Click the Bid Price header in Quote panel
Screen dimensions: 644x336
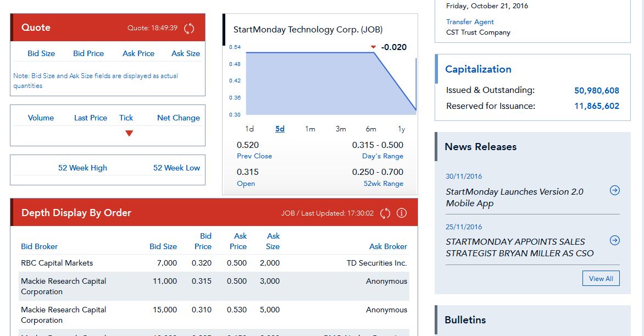88,53
